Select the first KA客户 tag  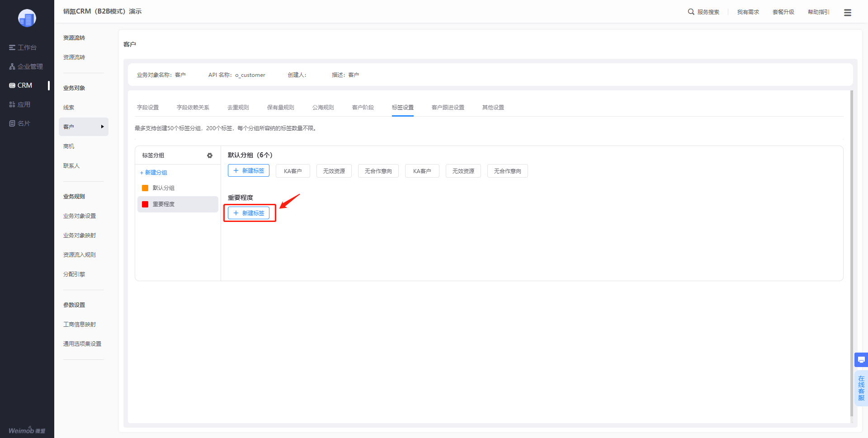click(x=293, y=171)
